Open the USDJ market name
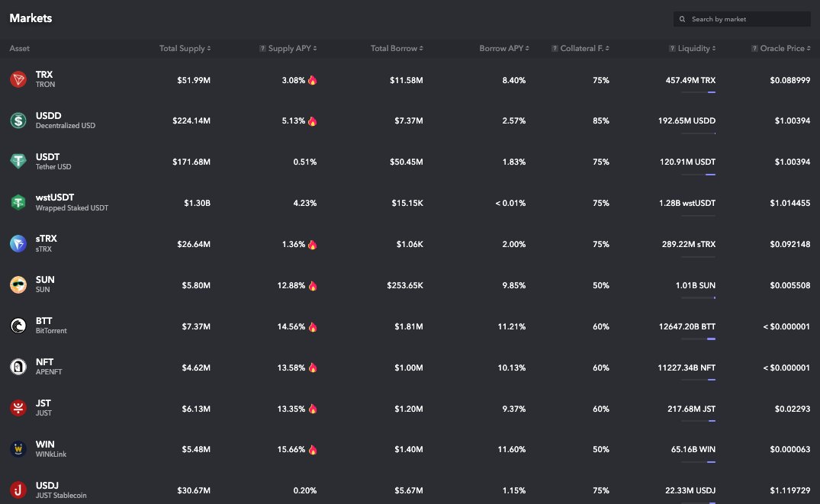The image size is (820, 504). pos(47,485)
